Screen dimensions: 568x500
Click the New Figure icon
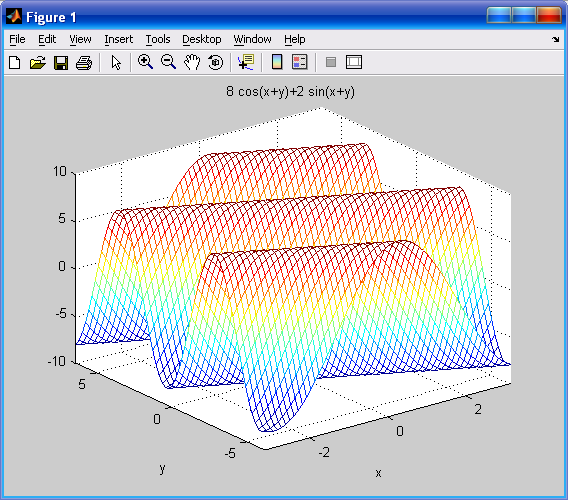pos(14,62)
